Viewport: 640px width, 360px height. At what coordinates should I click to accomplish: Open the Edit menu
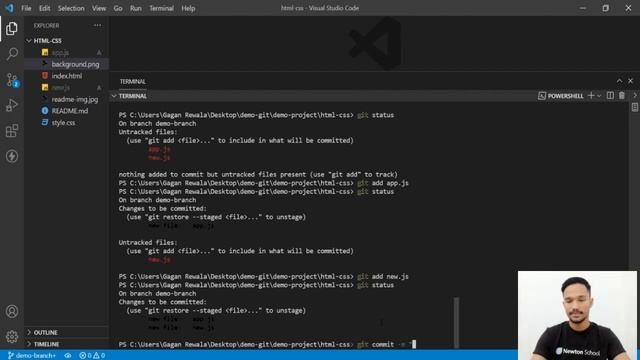(x=44, y=8)
